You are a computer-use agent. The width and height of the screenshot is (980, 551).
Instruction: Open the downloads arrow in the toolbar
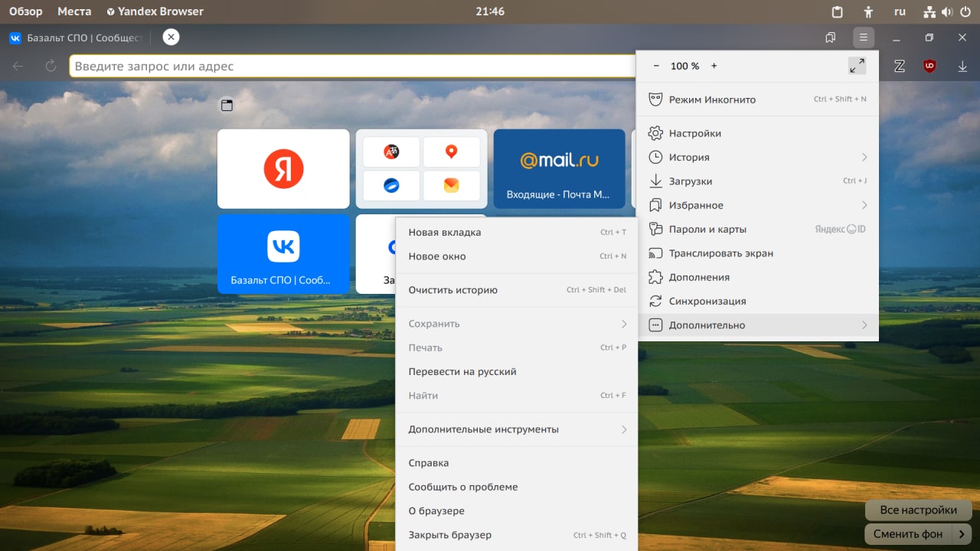click(962, 66)
